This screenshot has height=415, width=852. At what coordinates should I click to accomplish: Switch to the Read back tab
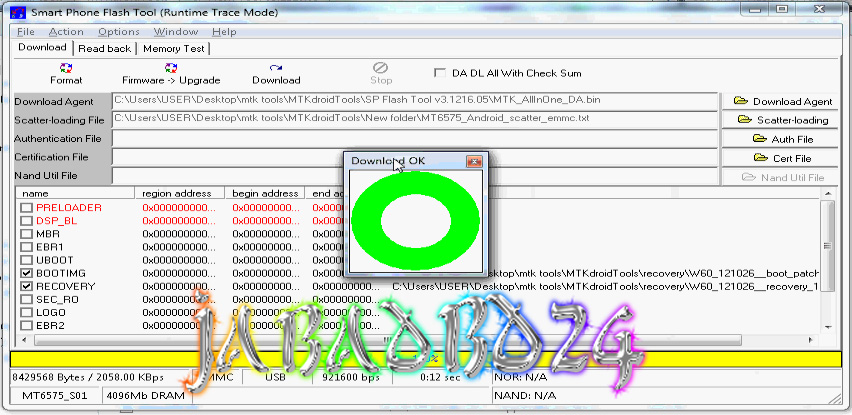coord(104,48)
